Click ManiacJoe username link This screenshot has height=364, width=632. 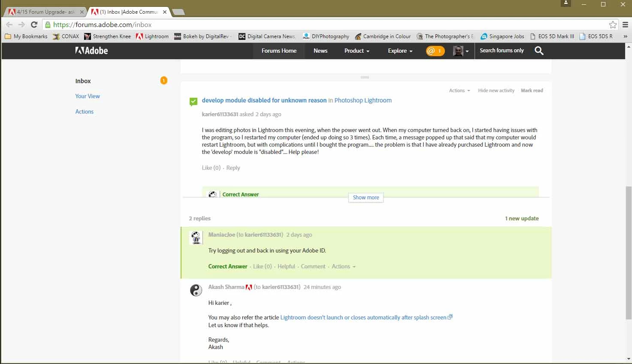(221, 235)
